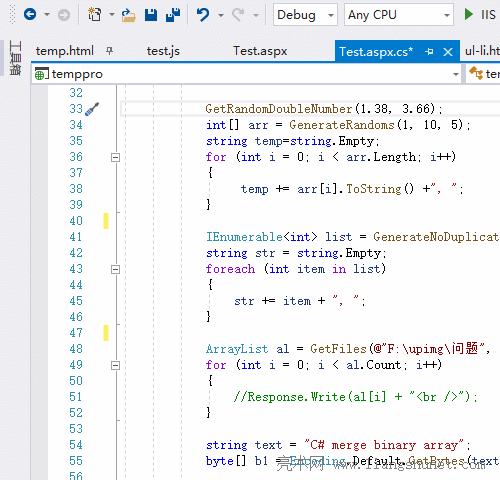The width and height of the screenshot is (500, 480).
Task: Click the Save file icon
Action: pyautogui.click(x=151, y=15)
